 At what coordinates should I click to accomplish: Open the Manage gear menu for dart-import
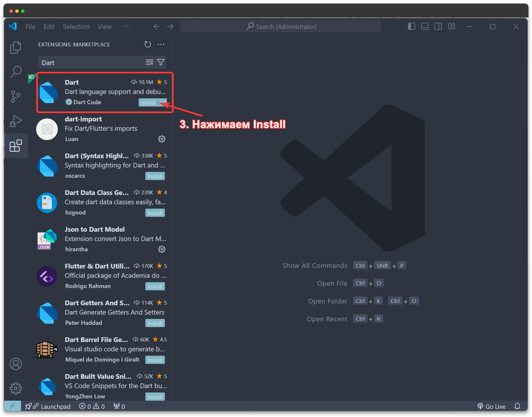pos(162,139)
